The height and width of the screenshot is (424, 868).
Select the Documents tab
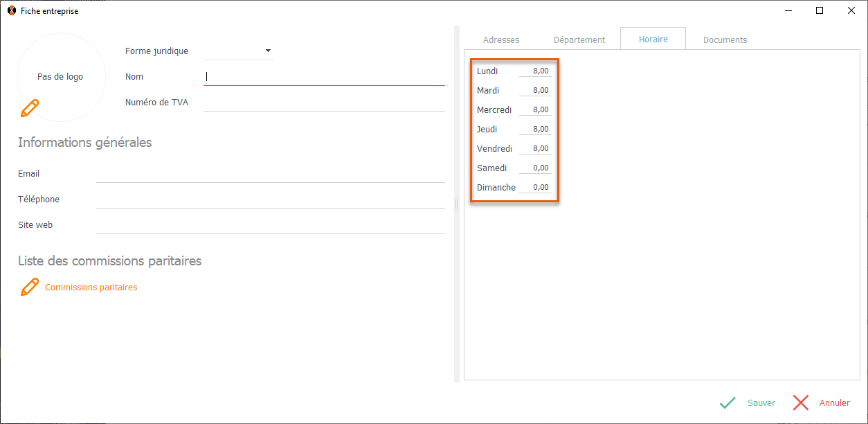tap(725, 40)
